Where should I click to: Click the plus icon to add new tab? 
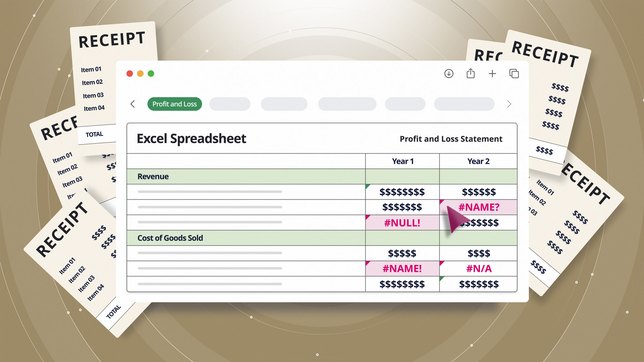click(x=492, y=73)
